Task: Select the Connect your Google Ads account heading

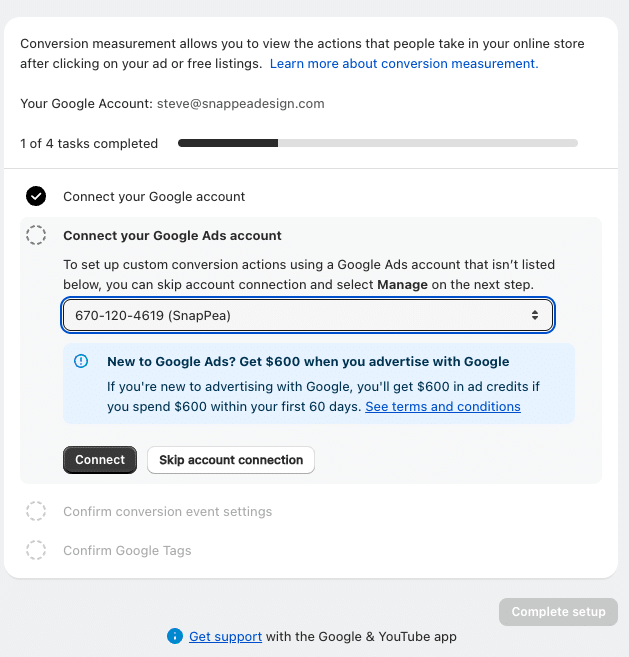Action: (172, 236)
